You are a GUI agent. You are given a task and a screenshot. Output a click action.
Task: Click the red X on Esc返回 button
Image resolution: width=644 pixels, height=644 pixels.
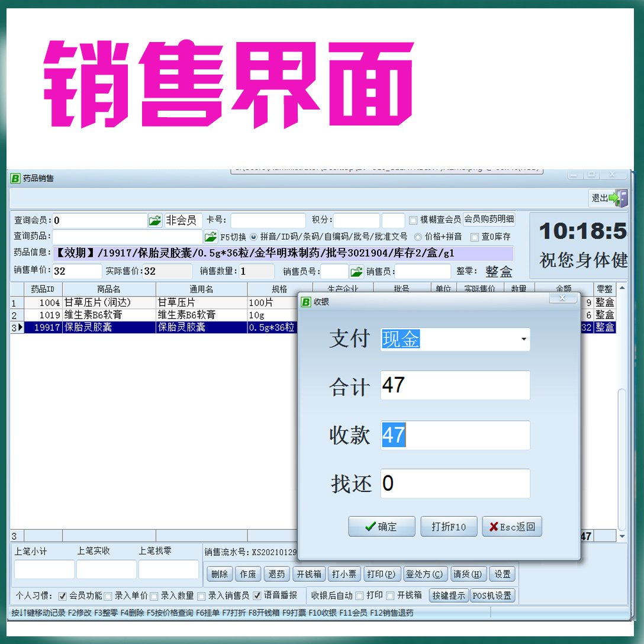click(495, 526)
